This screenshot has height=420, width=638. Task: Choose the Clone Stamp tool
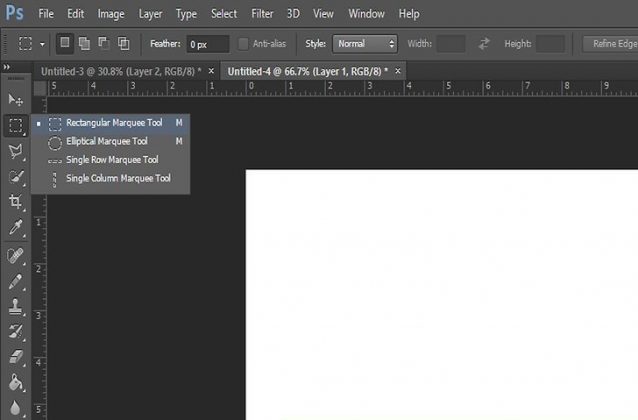click(x=15, y=307)
